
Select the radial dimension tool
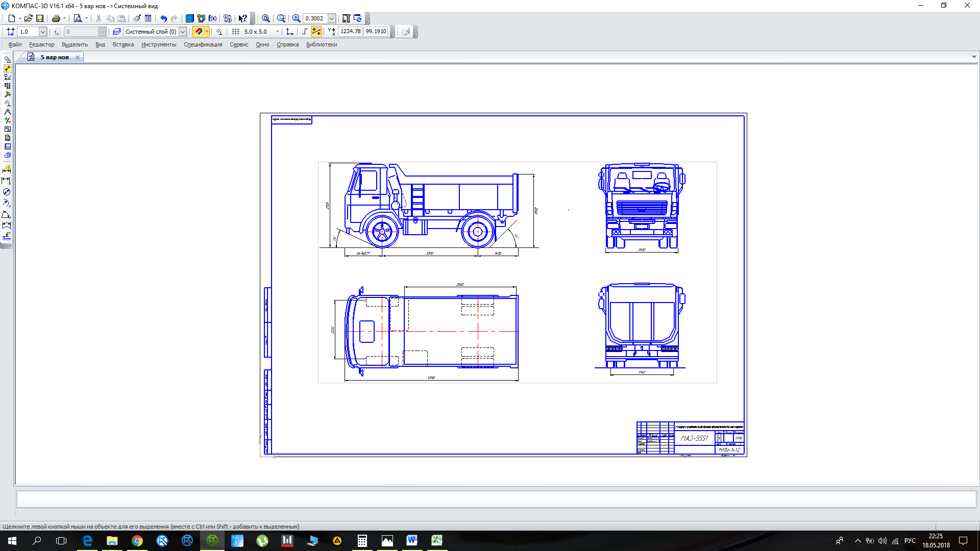click(x=7, y=203)
